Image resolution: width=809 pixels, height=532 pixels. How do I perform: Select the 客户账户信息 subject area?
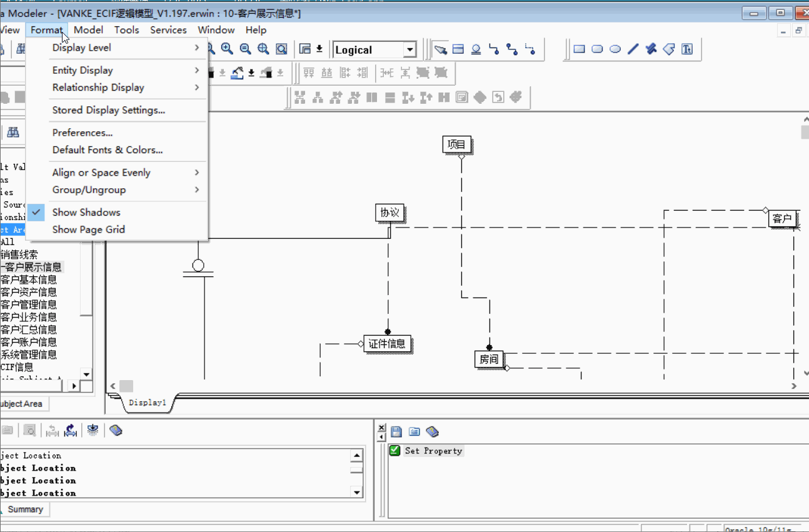pyautogui.click(x=29, y=342)
